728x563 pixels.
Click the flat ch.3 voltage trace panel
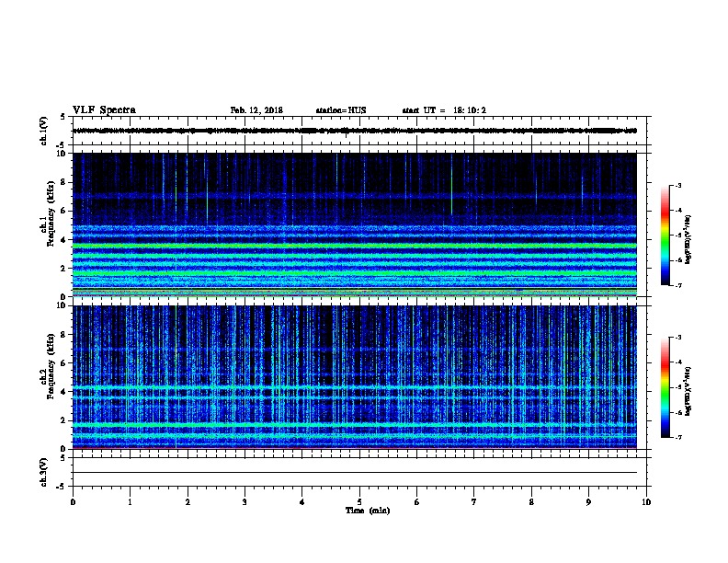(x=359, y=472)
